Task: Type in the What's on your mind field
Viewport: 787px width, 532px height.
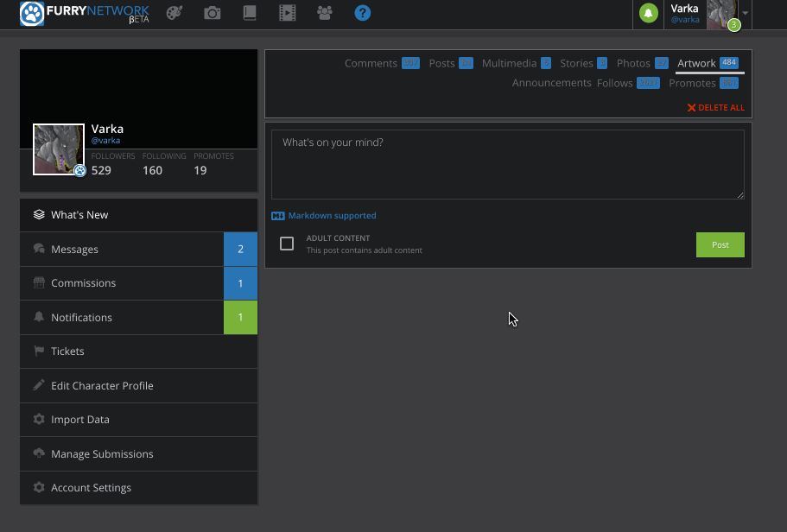Action: [507, 164]
